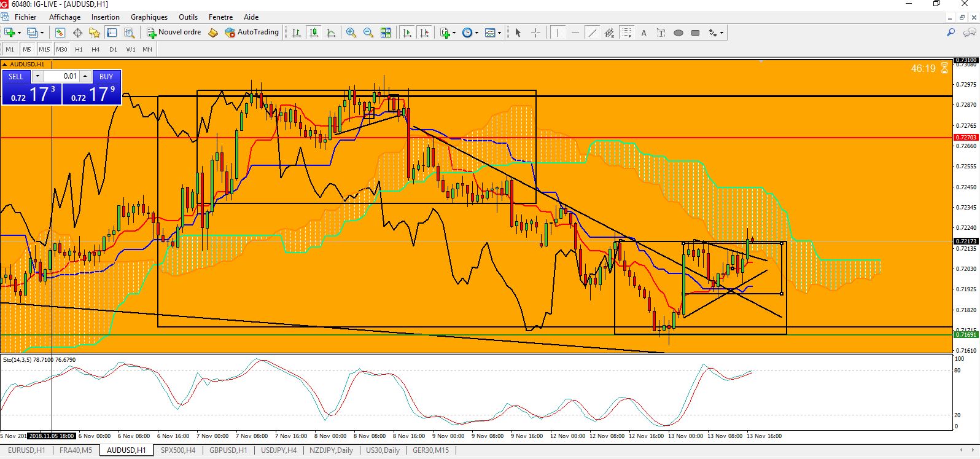Screen dimensions: 980x459
Task: Open the New Chart dropdown arrow
Action: click(x=20, y=33)
